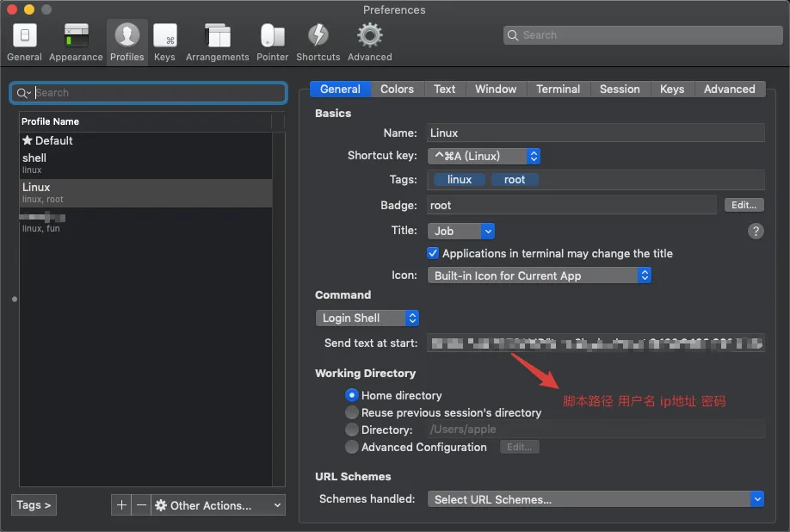Image resolution: width=790 pixels, height=532 pixels.
Task: Switch to the General profile tab
Action: click(x=340, y=90)
